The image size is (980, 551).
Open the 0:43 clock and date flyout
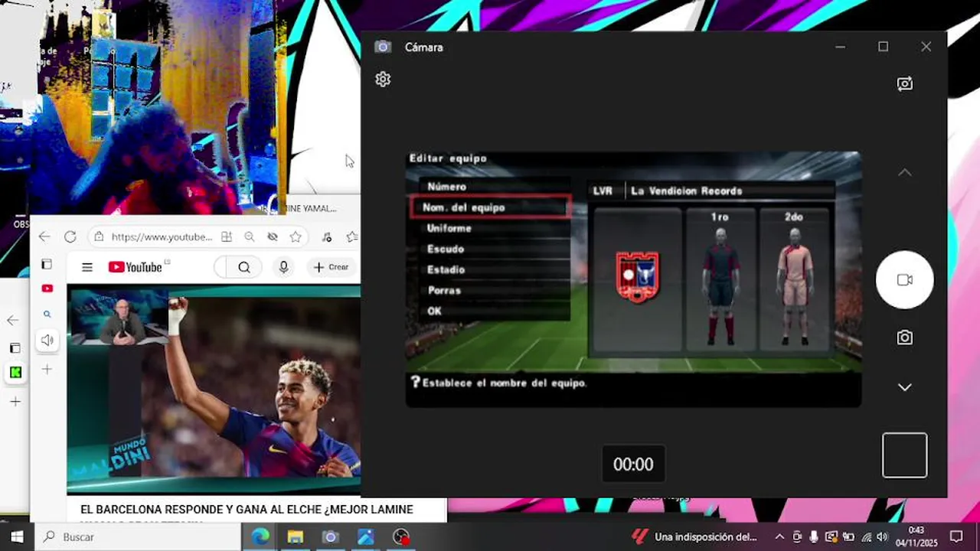[x=916, y=537]
